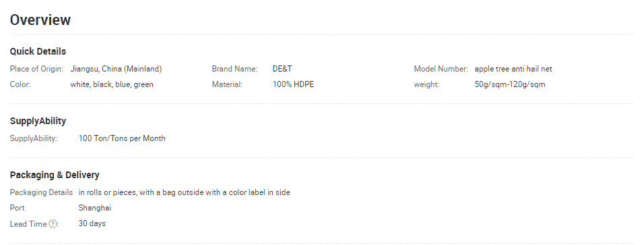The width and height of the screenshot is (644, 245).
Task: Click the Lead Time label text
Action: (x=28, y=224)
